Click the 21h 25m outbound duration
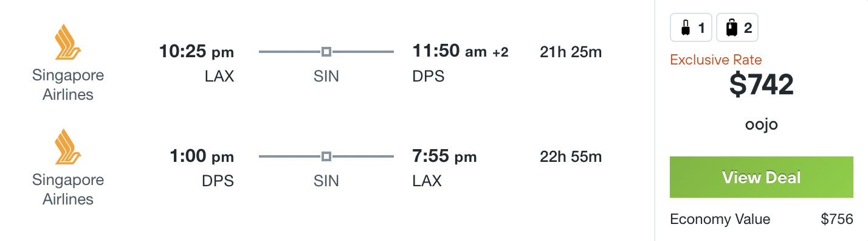Viewport: 868px width, 241px height. coord(571,52)
